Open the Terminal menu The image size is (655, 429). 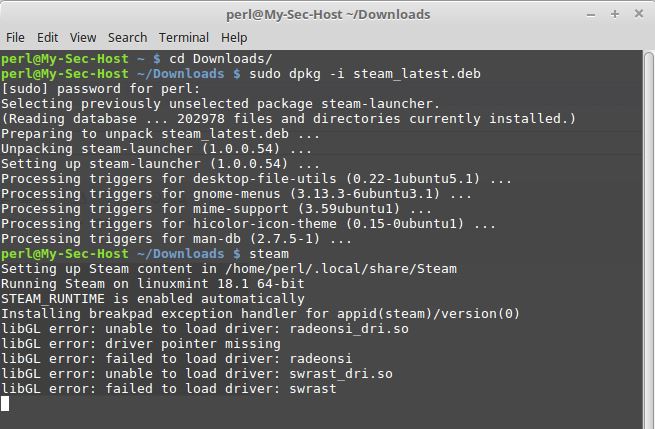coord(184,38)
